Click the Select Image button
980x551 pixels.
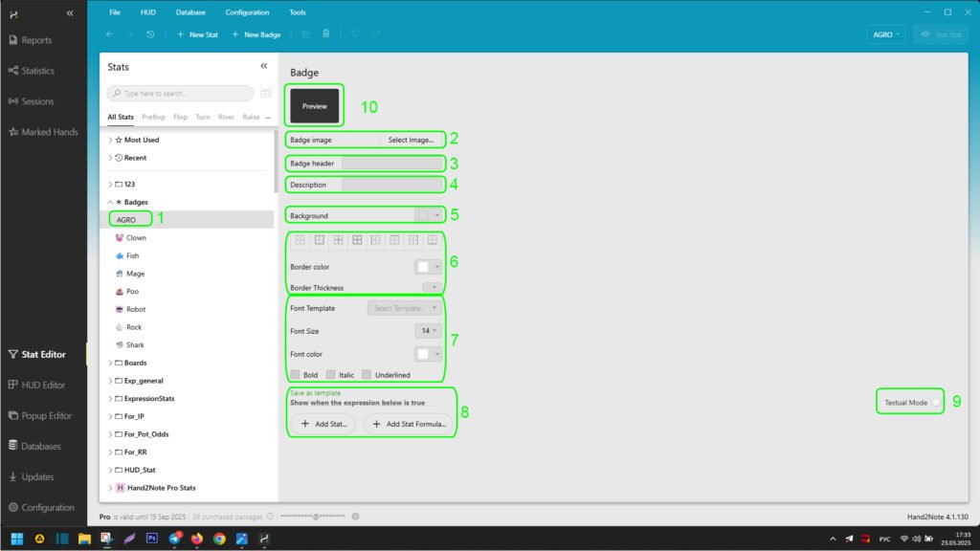click(411, 140)
